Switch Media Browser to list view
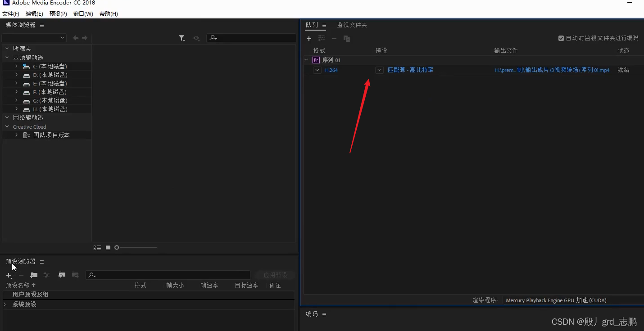This screenshot has height=331, width=644. pos(97,247)
